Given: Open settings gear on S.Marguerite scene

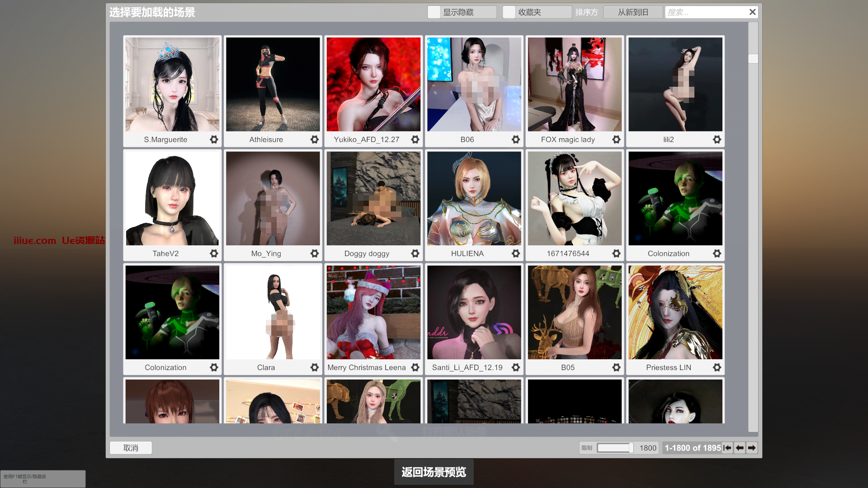Looking at the screenshot, I should 213,140.
